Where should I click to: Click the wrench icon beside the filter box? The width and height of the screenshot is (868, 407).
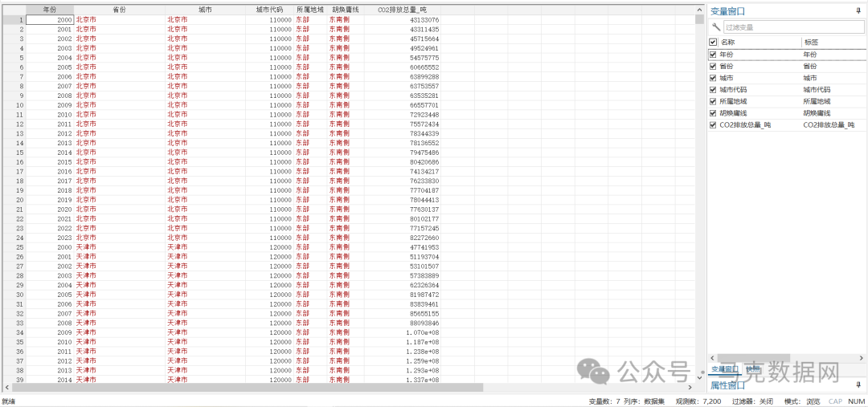coord(715,26)
